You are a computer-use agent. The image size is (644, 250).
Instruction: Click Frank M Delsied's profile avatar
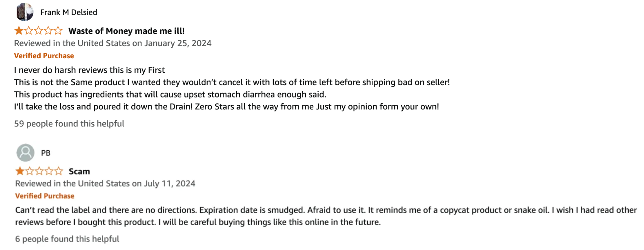tap(25, 12)
